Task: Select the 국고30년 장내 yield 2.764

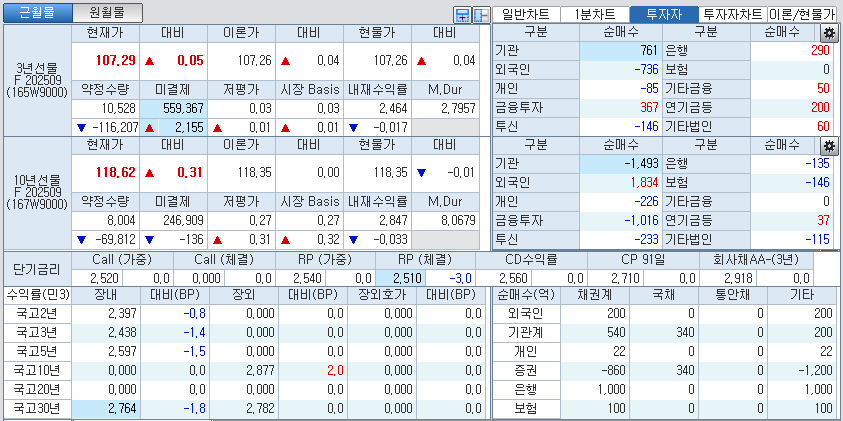Action: 105,408
